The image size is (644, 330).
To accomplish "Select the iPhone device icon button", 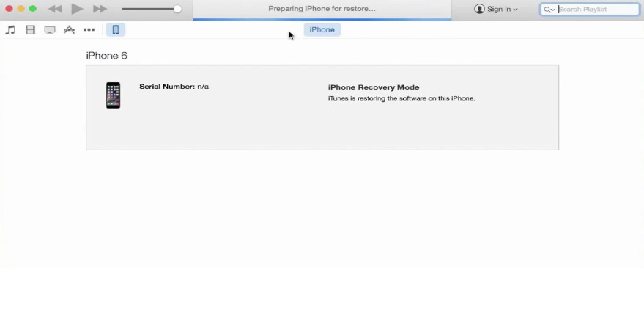I will 116,29.
